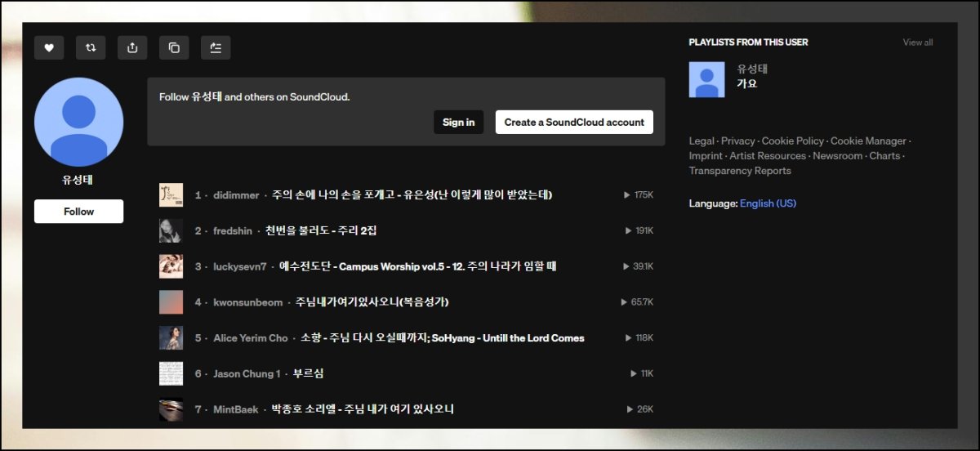The height and width of the screenshot is (451, 980).
Task: Play track '박종호 소리엘 - 주님 내가 여기 있사오니'
Action: coord(363,409)
